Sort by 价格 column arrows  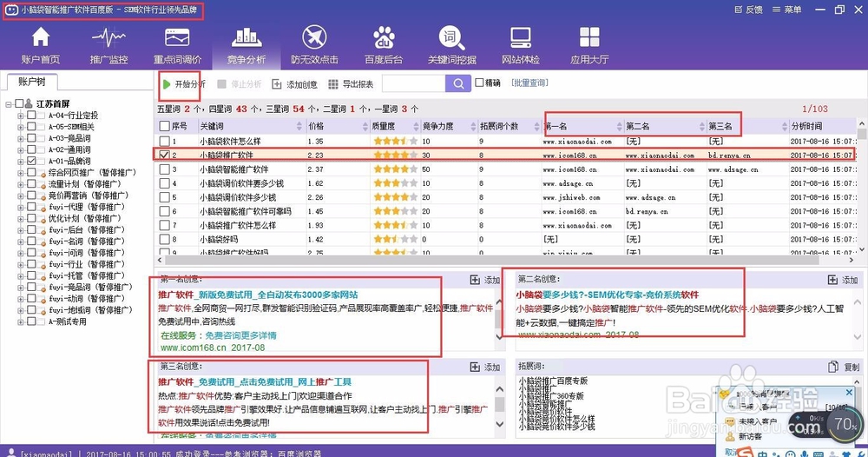pos(365,126)
